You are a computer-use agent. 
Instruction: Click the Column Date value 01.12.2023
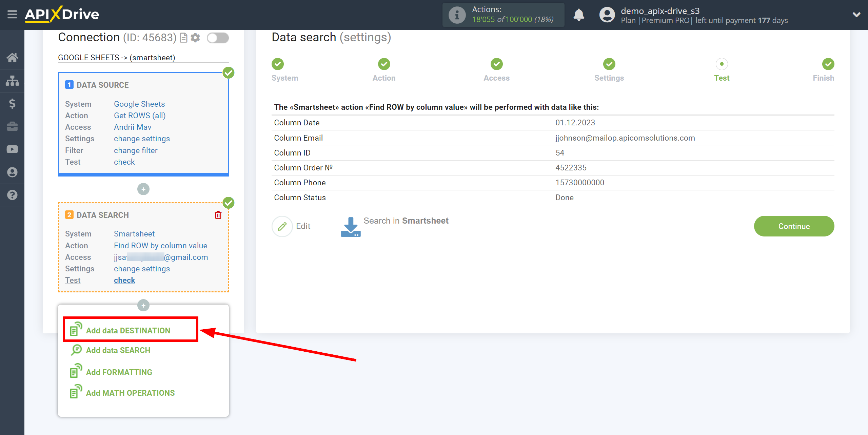point(575,123)
